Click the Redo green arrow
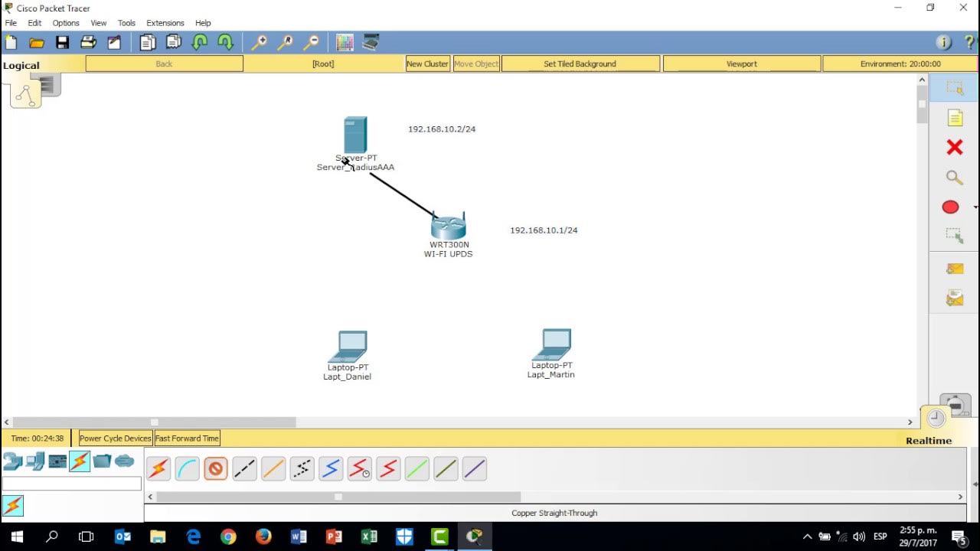The image size is (980, 551). (225, 43)
